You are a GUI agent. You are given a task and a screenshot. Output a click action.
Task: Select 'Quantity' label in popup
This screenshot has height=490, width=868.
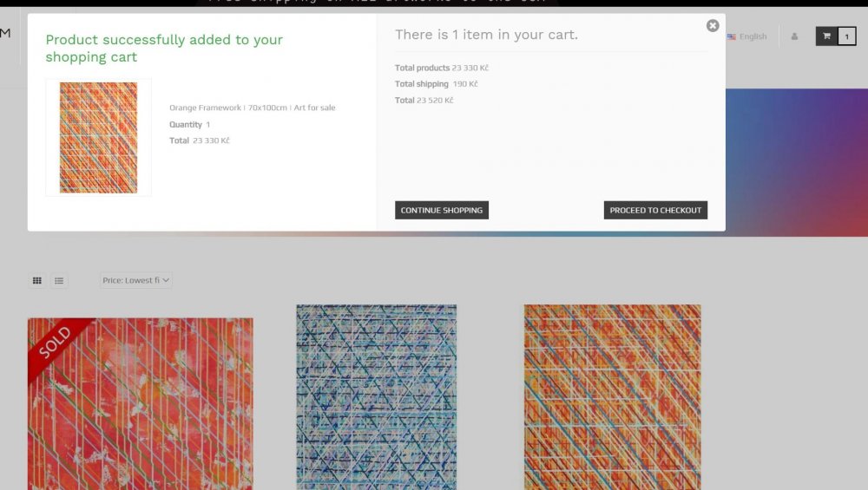click(186, 124)
